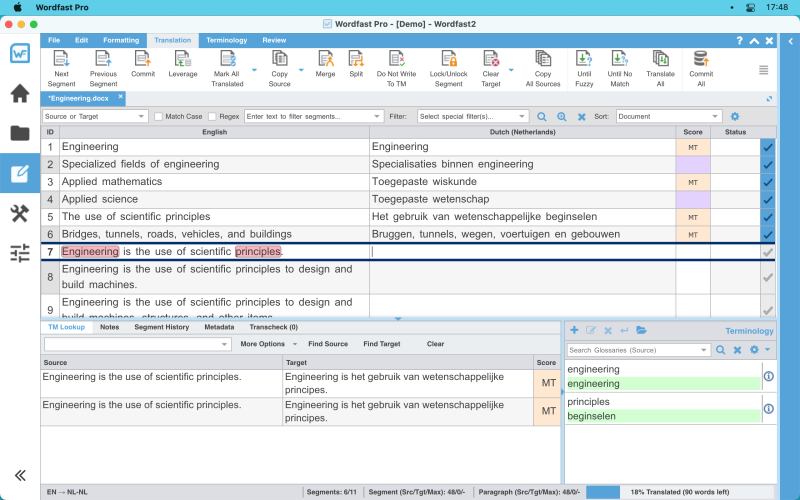Click the filter search magnifier icon
Viewport: 800px width, 500px height.
click(x=542, y=117)
